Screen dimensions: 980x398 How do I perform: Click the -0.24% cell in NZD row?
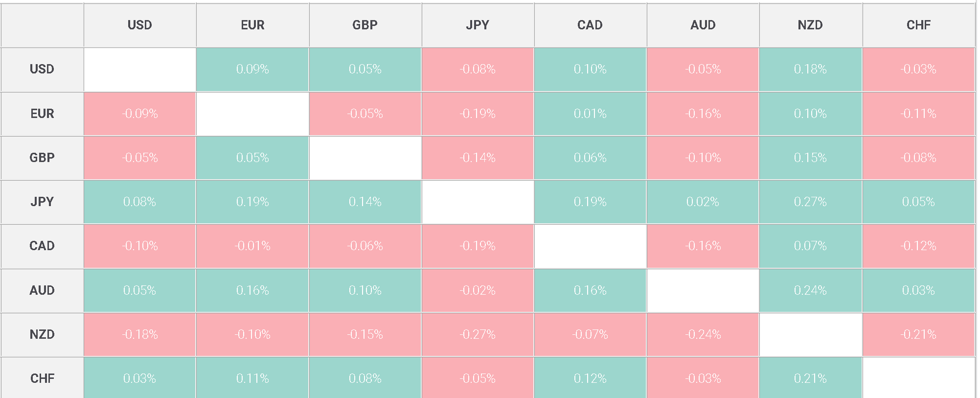(x=703, y=334)
